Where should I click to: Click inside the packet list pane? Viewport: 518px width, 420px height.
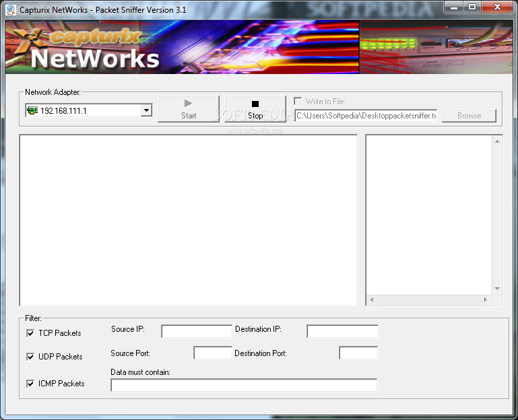[x=189, y=220]
